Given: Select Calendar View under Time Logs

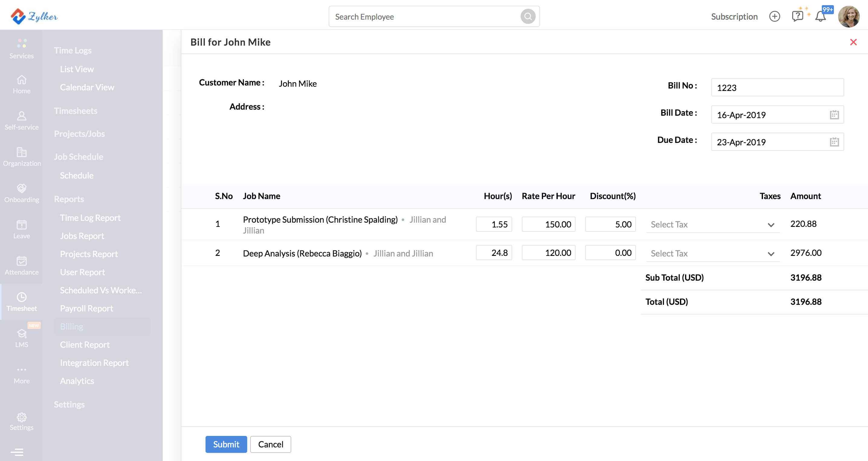Looking at the screenshot, I should click(87, 87).
